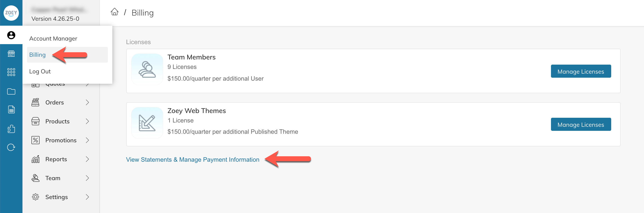Viewport: 644px width, 213px height.
Task: Open the storefront icon in sidebar
Action: [x=11, y=54]
